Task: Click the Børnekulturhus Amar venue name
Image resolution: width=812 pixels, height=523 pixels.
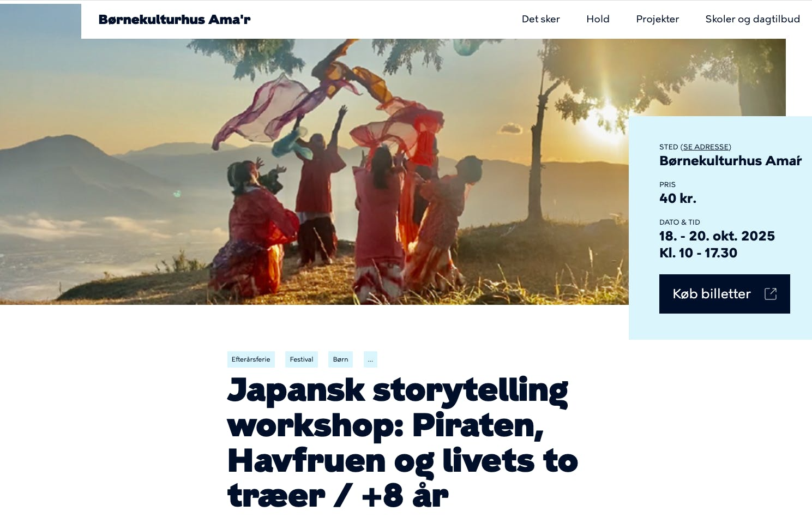Action: (730, 161)
